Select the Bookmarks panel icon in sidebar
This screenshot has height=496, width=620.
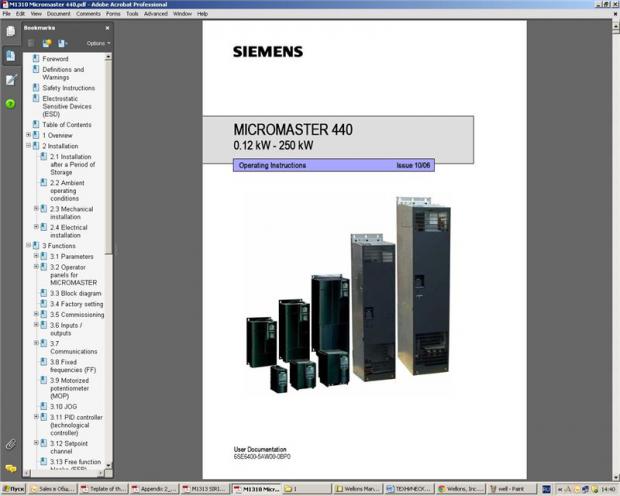tap(10, 56)
